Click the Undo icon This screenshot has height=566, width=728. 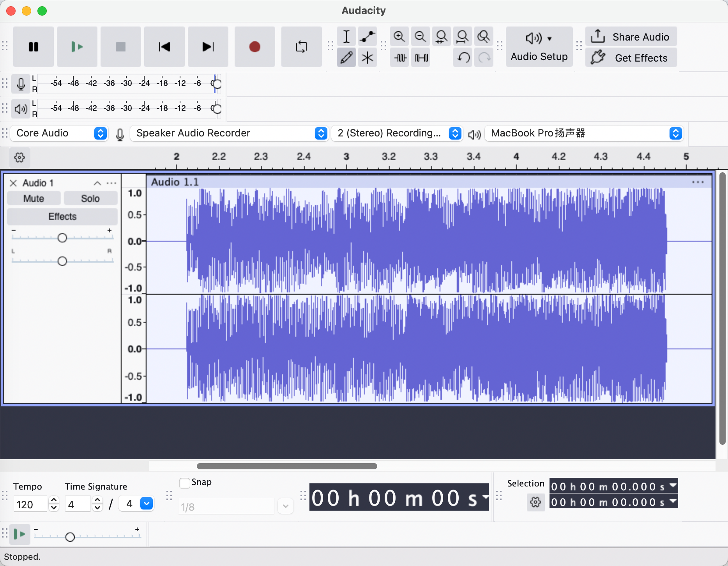(x=462, y=57)
